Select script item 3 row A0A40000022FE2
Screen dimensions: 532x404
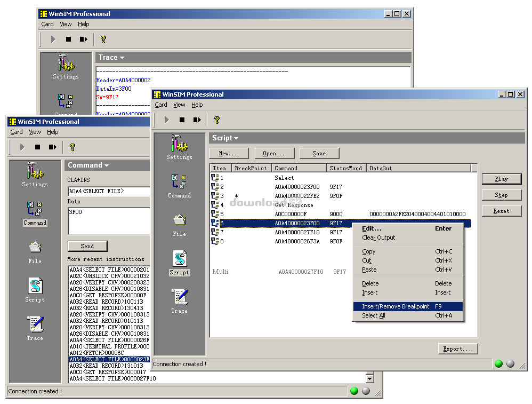point(340,196)
